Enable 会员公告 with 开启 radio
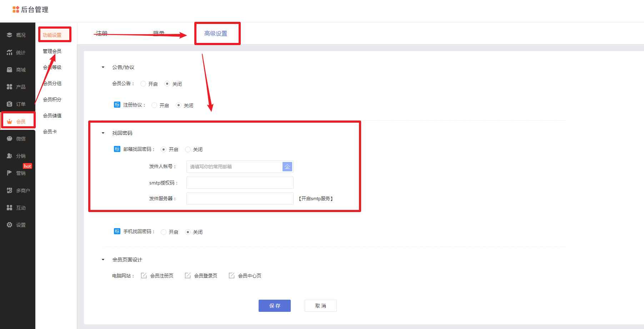The image size is (644, 329). [x=143, y=84]
